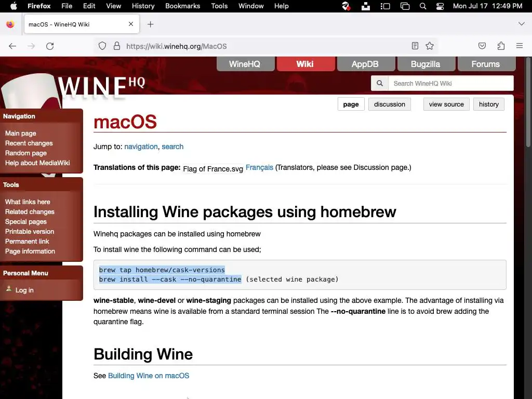Image resolution: width=532 pixels, height=399 pixels.
Task: Click the Log in link
Action: coord(24,290)
